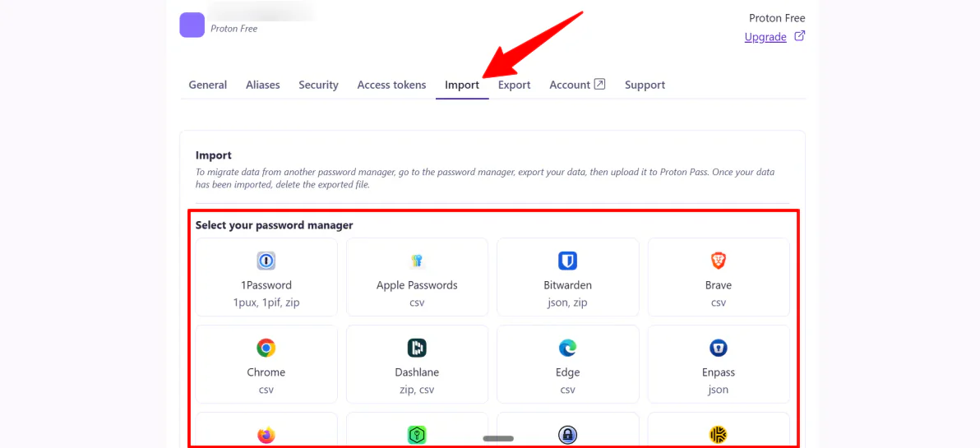Go to the Access tokens tab
The height and width of the screenshot is (448, 980).
point(391,85)
